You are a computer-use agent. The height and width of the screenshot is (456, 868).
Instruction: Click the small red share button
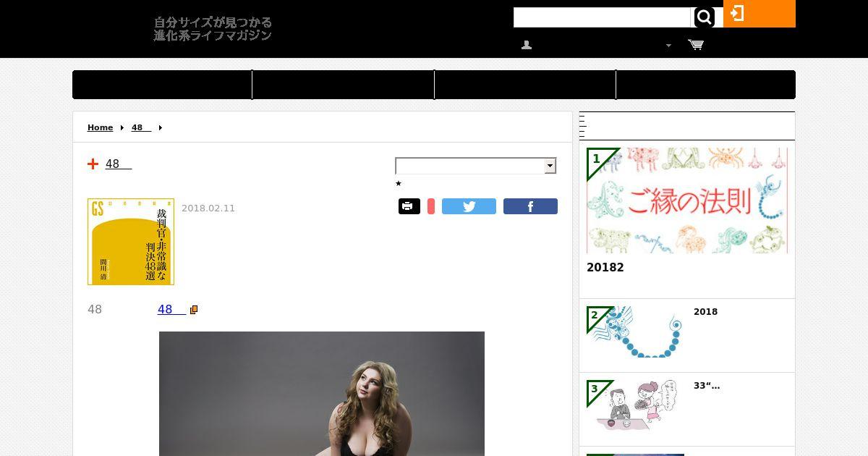pos(431,206)
